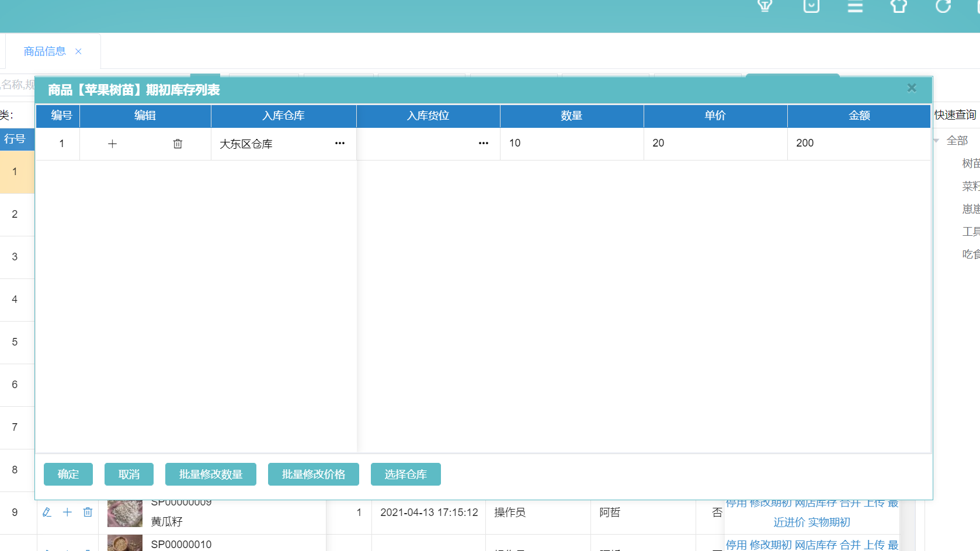Select row number 7 in background table
Image resolution: width=980 pixels, height=551 pixels.
15,428
